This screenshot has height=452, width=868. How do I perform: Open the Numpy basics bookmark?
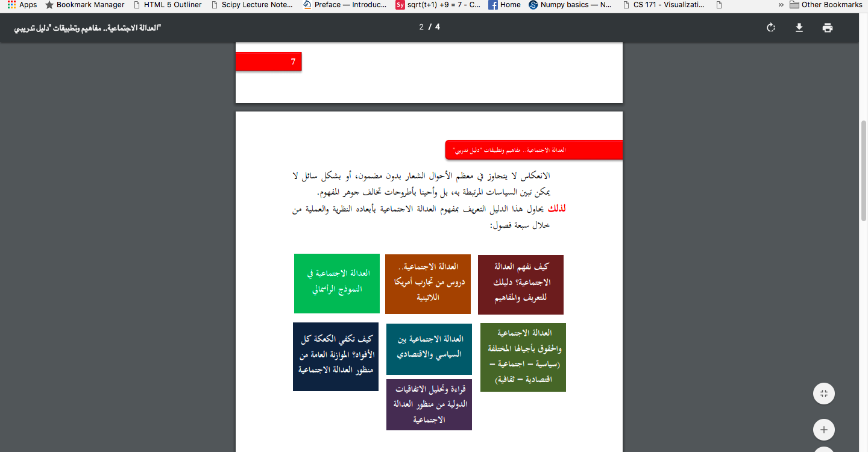[x=570, y=5]
